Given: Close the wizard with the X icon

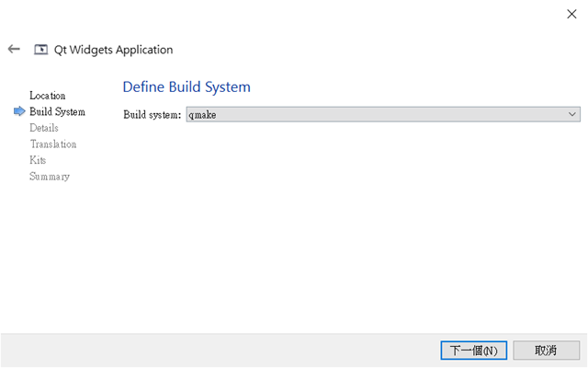Looking at the screenshot, I should 571,15.
